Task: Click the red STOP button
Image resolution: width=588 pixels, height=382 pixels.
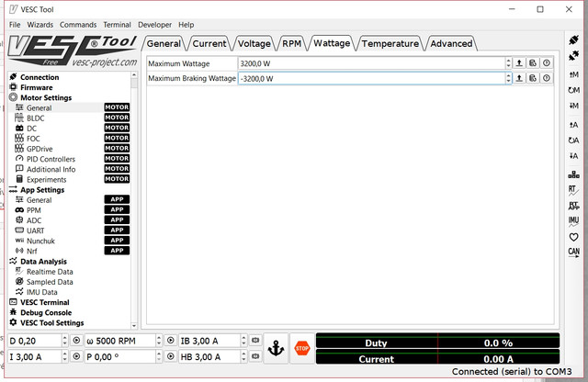Action: (302, 348)
